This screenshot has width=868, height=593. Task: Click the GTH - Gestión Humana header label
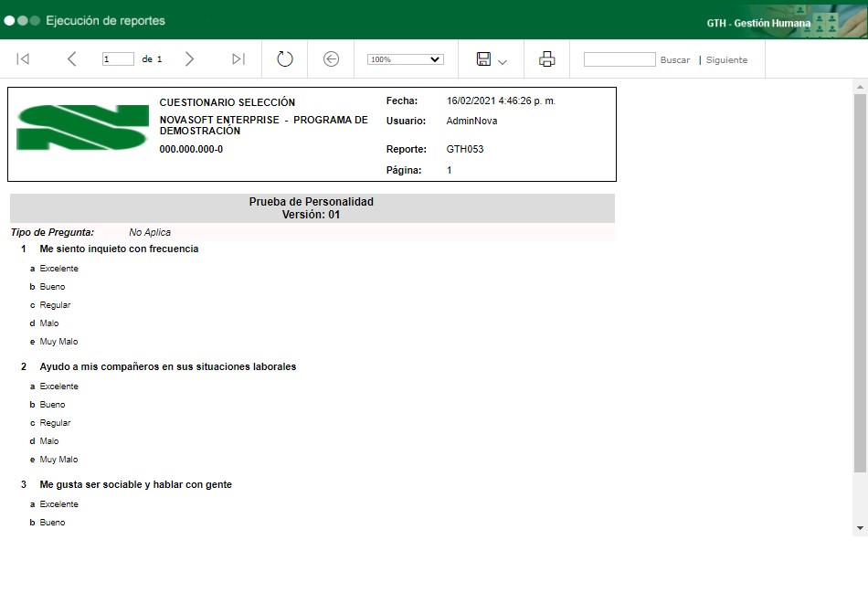tap(757, 23)
